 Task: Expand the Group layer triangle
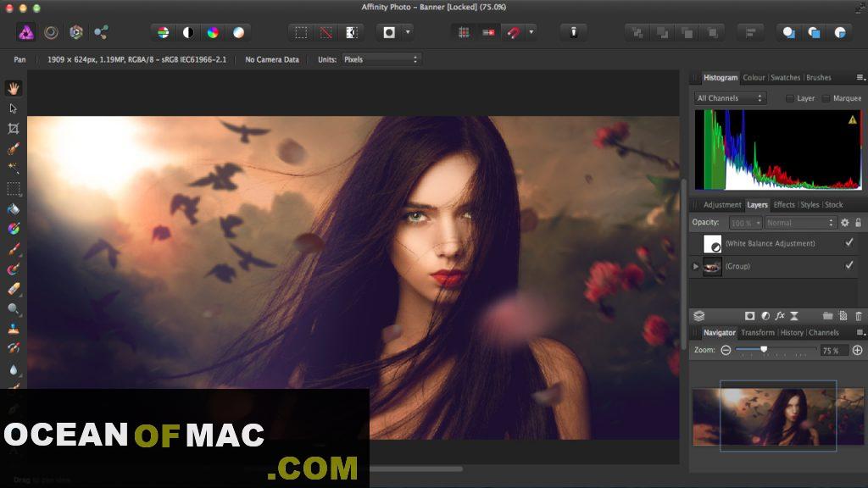[696, 266]
